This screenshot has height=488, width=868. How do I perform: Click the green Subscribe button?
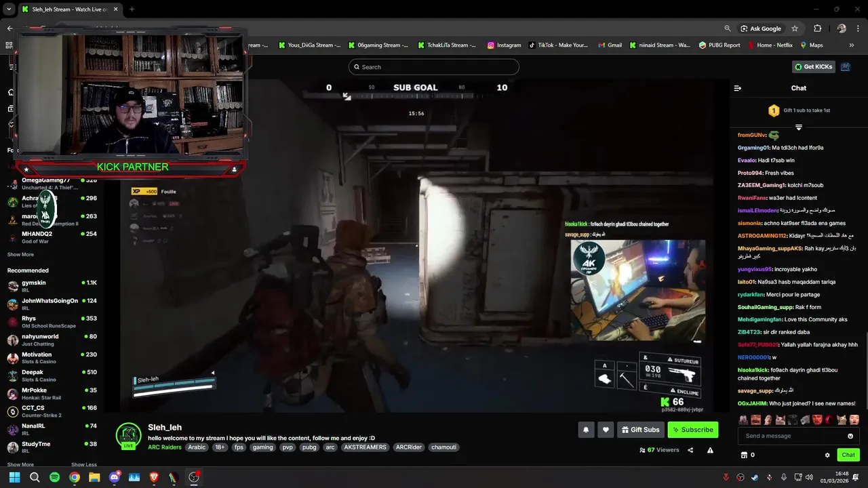[x=693, y=430]
